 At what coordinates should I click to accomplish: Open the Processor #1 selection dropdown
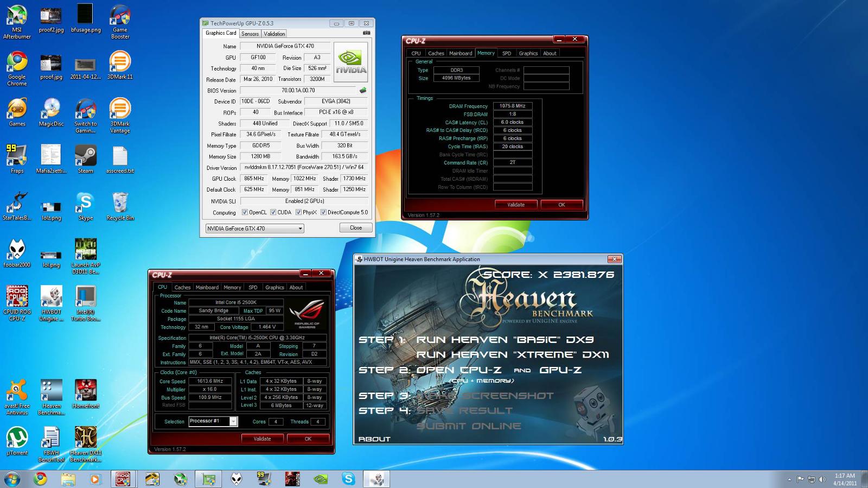point(213,421)
